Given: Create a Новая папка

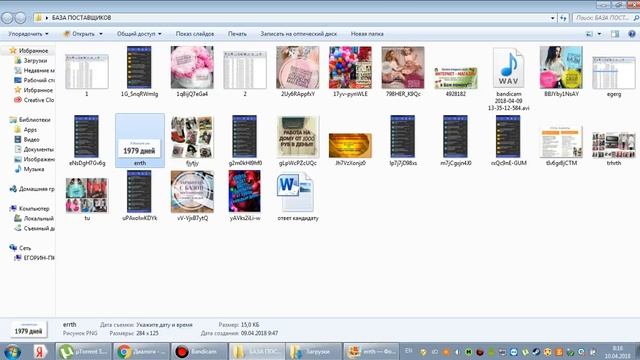Looking at the screenshot, I should [x=367, y=34].
